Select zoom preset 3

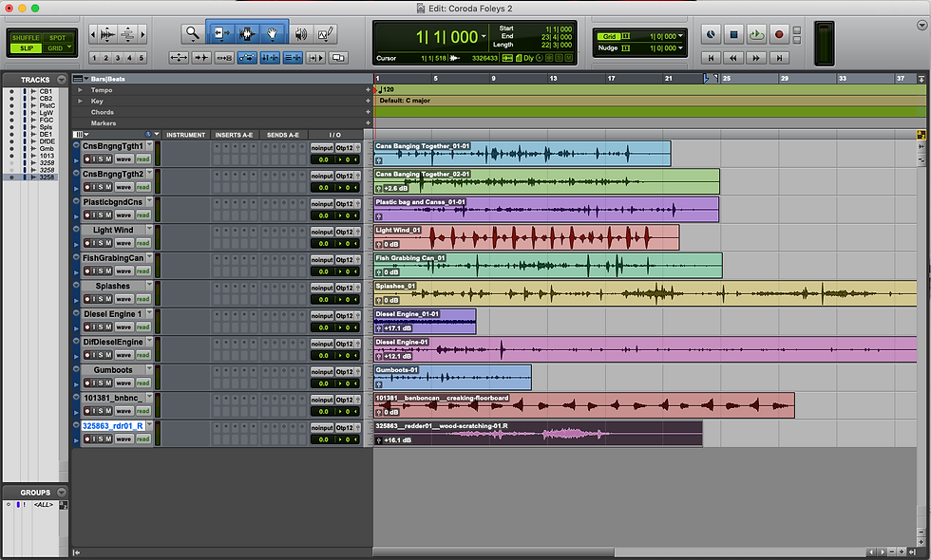tap(118, 58)
